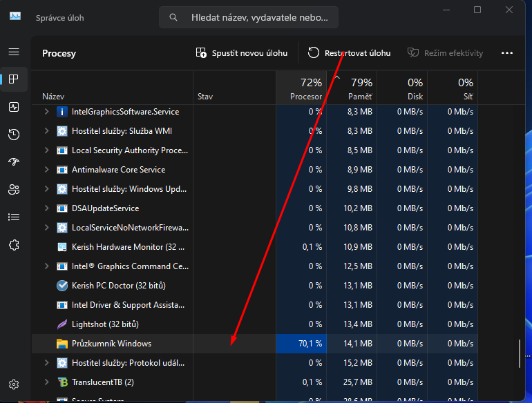Sort processes by Procesor column
The image size is (532, 403).
tap(301, 89)
